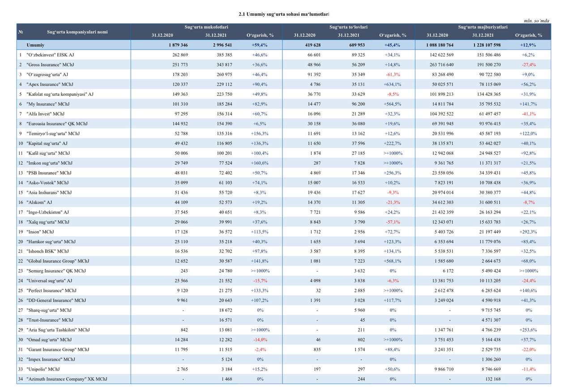
Task: Select Xalq sug'urta red value -57,1%
Action: coord(393,222)
